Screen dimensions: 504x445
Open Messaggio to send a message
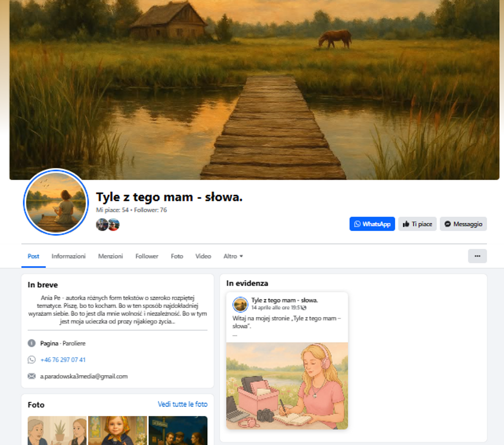click(463, 224)
